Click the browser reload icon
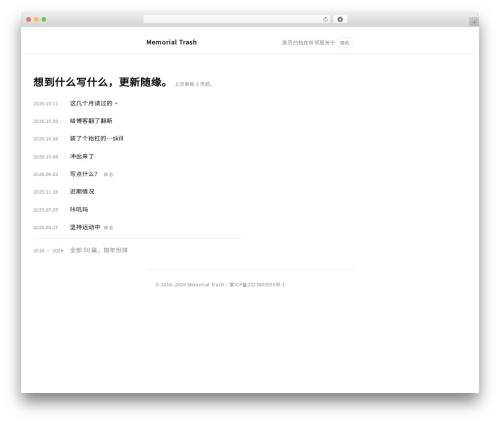500x423 pixels. pyautogui.click(x=325, y=19)
